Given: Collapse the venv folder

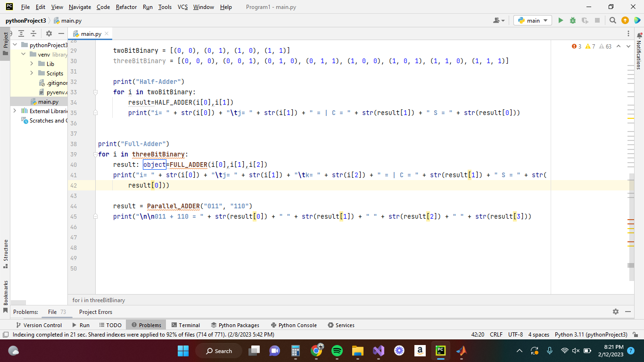Looking at the screenshot, I should (x=22, y=54).
